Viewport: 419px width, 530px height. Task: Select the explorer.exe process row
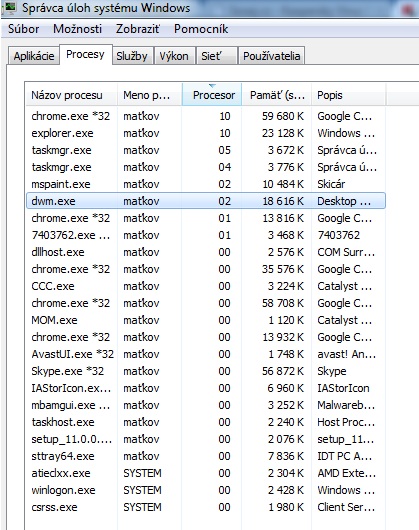pyautogui.click(x=206, y=133)
